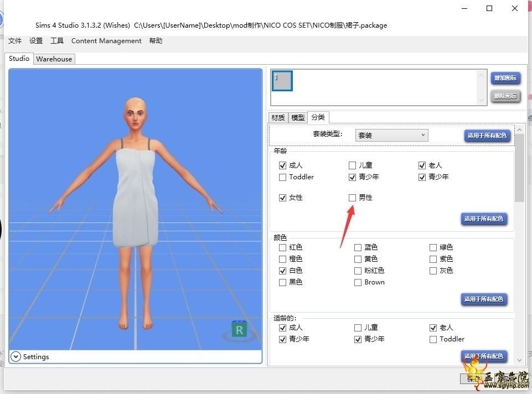The height and width of the screenshot is (394, 532).
Task: Click 适用于所有配色 beside the 套装类型 dropdown
Action: point(487,136)
